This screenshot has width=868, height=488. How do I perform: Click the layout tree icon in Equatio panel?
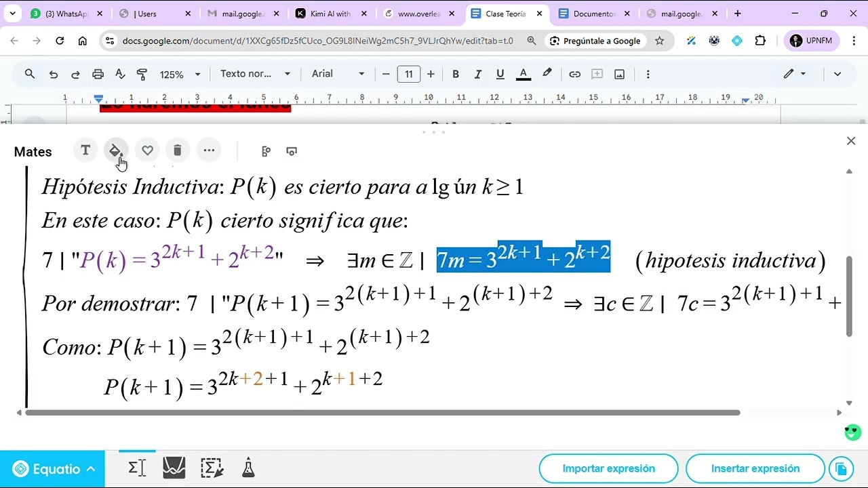[266, 151]
